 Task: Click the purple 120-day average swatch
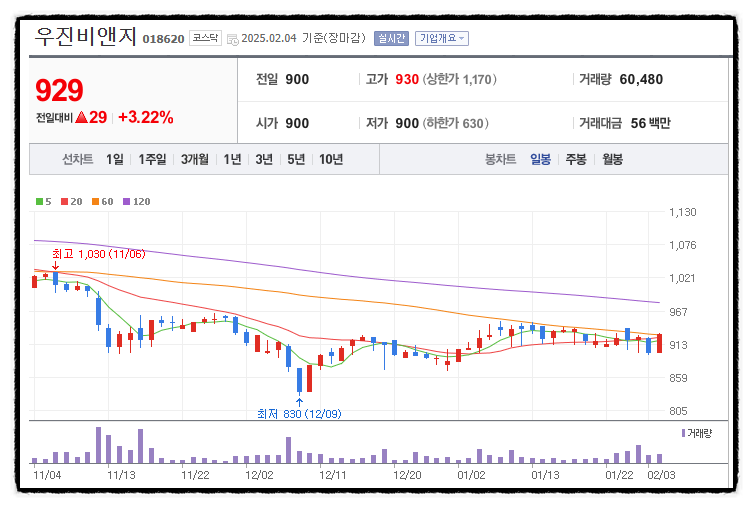126,202
